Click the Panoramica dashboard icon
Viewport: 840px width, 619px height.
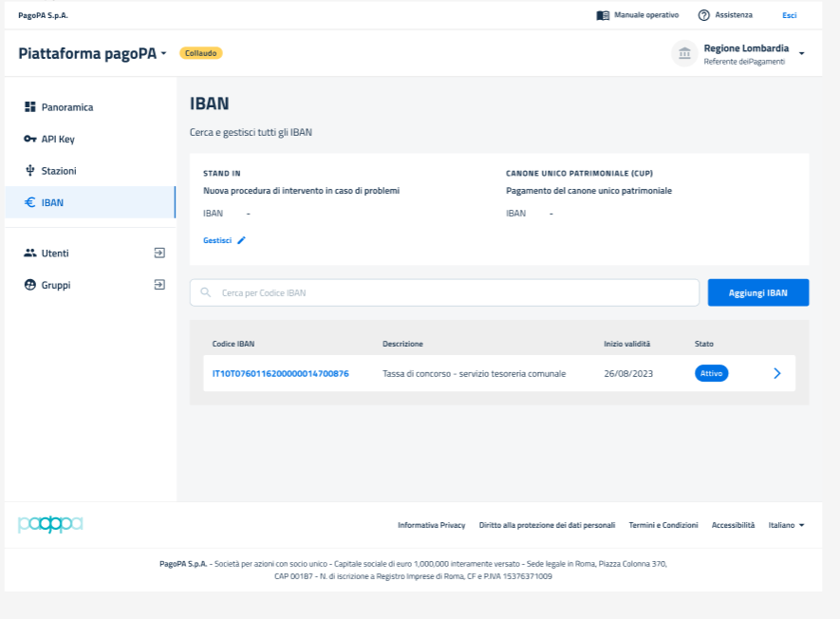click(x=29, y=107)
